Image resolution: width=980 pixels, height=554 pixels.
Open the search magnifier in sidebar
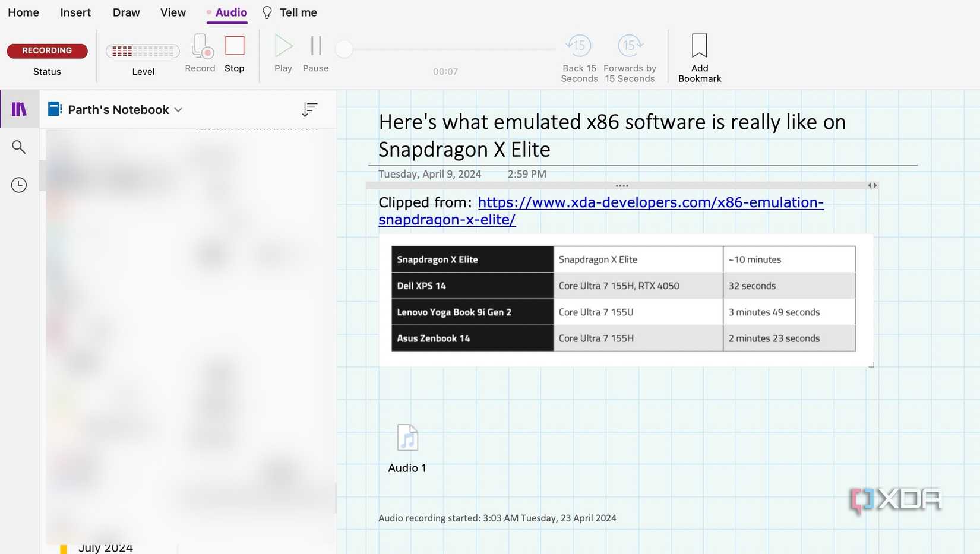click(19, 147)
